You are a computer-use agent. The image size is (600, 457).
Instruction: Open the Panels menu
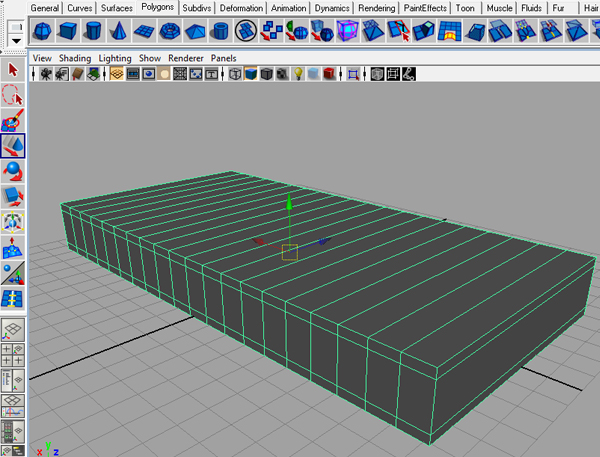[x=223, y=58]
